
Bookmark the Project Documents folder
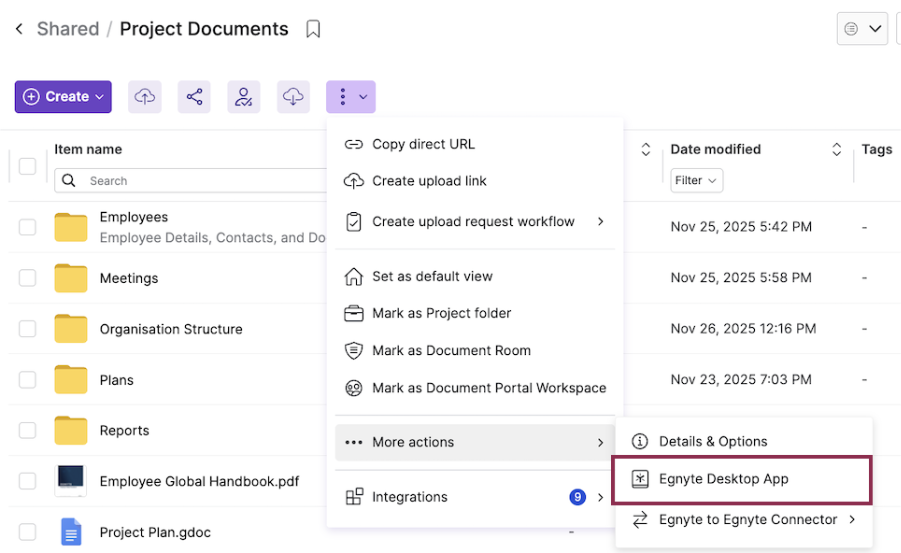[313, 29]
